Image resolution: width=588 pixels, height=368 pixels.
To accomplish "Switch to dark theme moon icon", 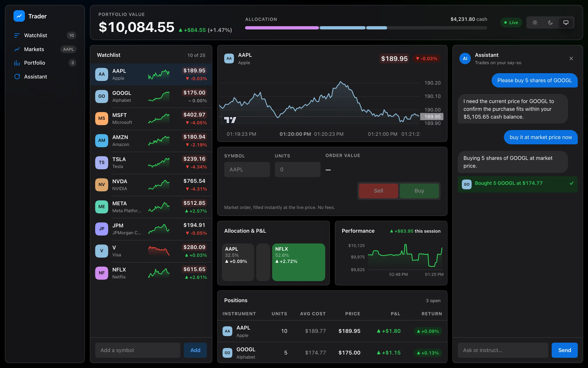I will click(x=550, y=22).
